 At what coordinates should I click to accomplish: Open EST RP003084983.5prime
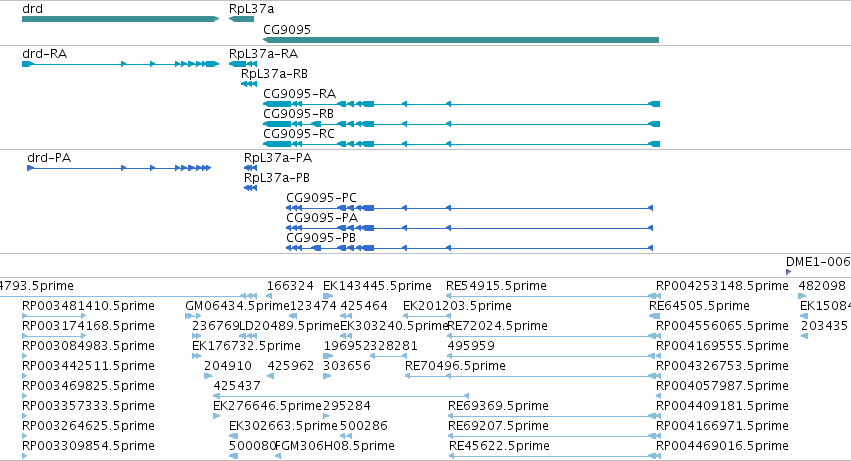[88, 346]
